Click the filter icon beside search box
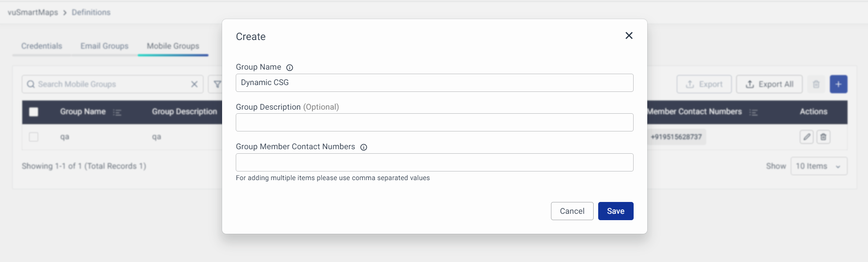 point(217,84)
